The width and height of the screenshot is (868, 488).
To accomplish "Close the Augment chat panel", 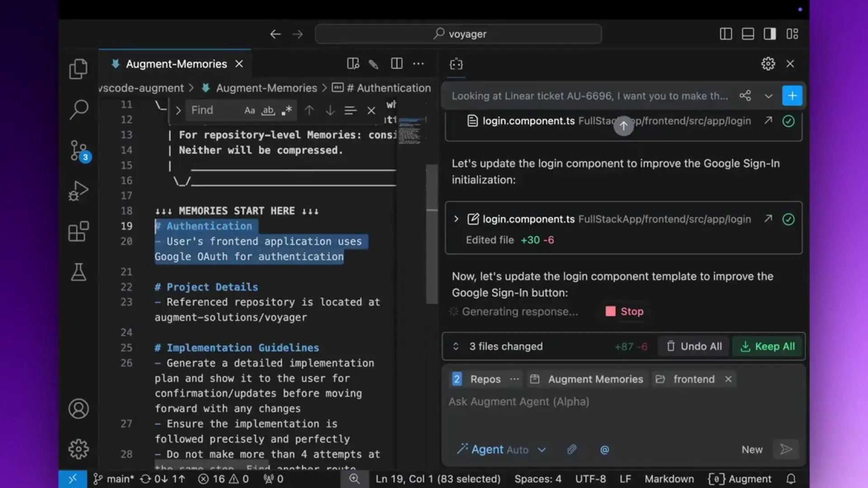I will coord(790,64).
